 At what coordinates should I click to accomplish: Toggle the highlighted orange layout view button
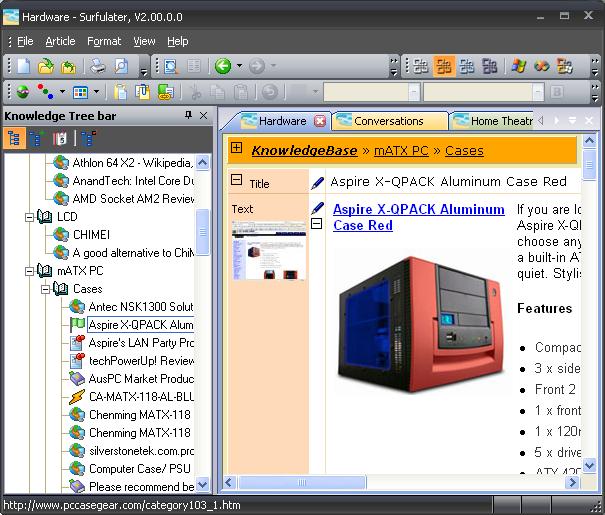click(444, 66)
